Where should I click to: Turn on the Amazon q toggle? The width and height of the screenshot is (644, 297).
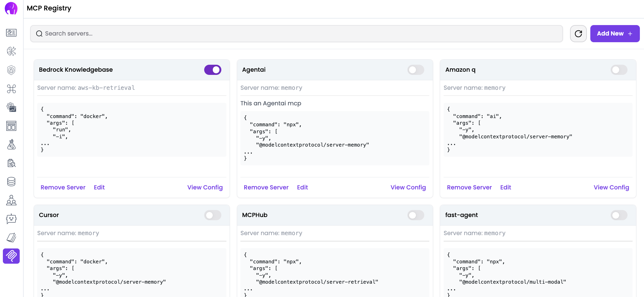click(x=619, y=70)
